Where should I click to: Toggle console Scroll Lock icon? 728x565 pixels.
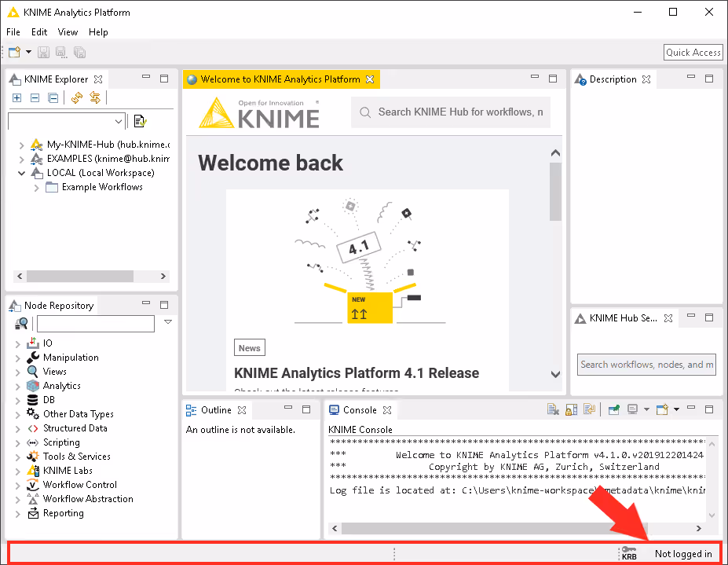click(571, 409)
